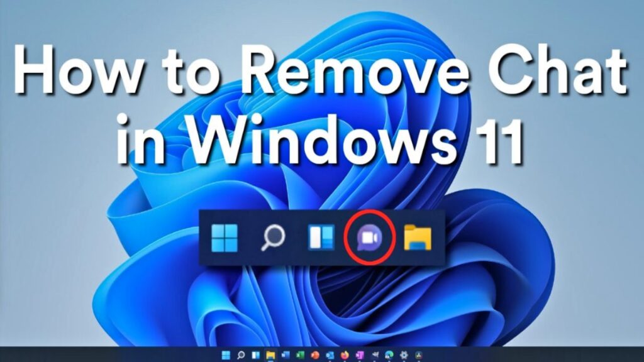Open File Explorer in the enlarged taskbar
The image size is (644, 362).
tap(417, 237)
